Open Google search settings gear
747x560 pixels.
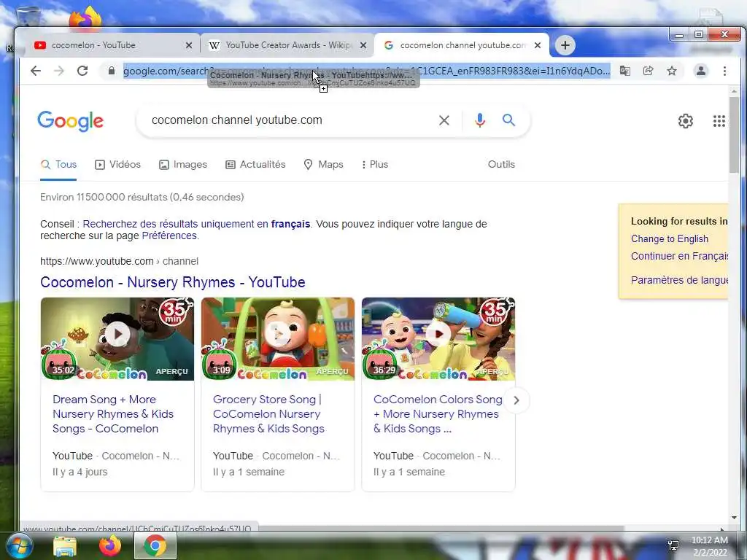(686, 121)
